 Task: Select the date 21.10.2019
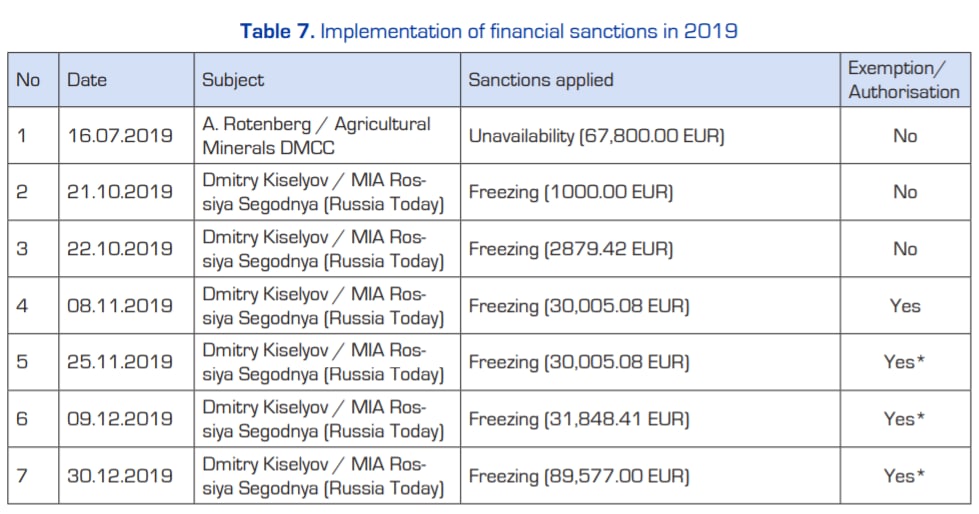click(120, 192)
